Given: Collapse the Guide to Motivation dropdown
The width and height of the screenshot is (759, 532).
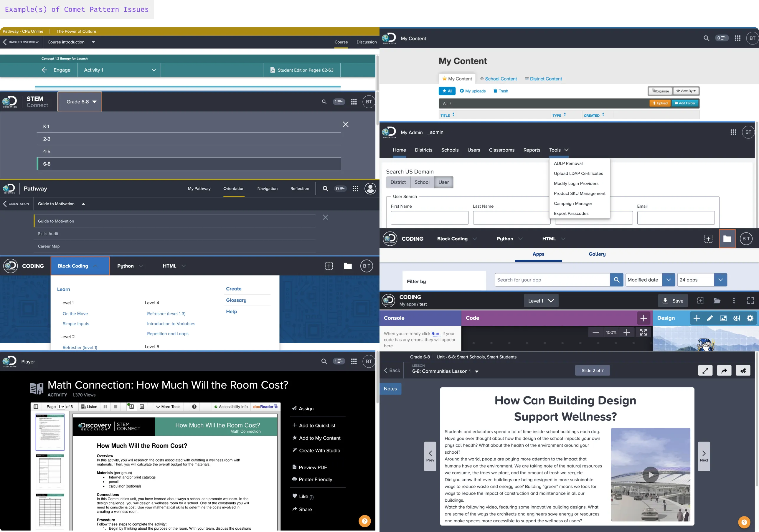Looking at the screenshot, I should (x=83, y=204).
